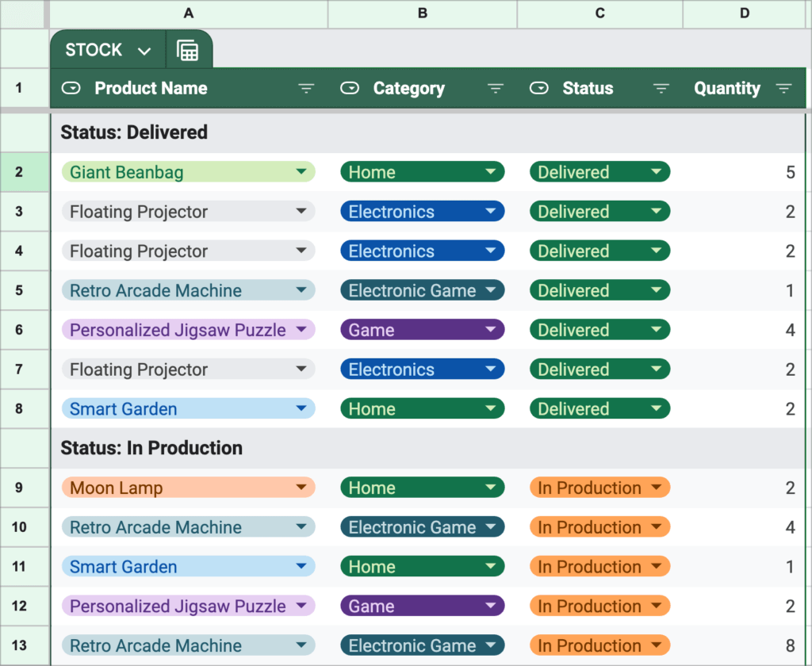Open Giant Beanbag product dropdown arrow
Screen dimensions: 812x666
click(301, 171)
